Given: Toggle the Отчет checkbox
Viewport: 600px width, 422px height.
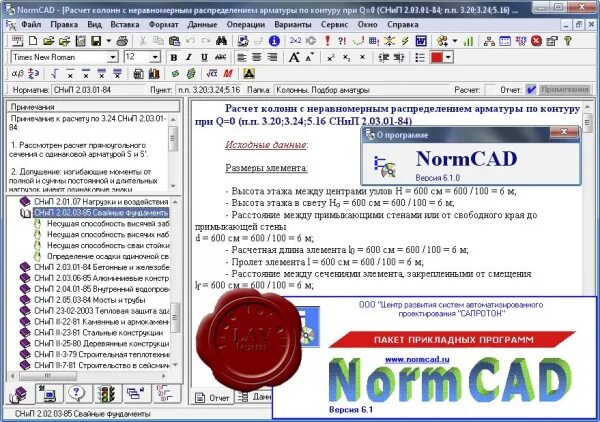Looking at the screenshot, I should point(531,90).
